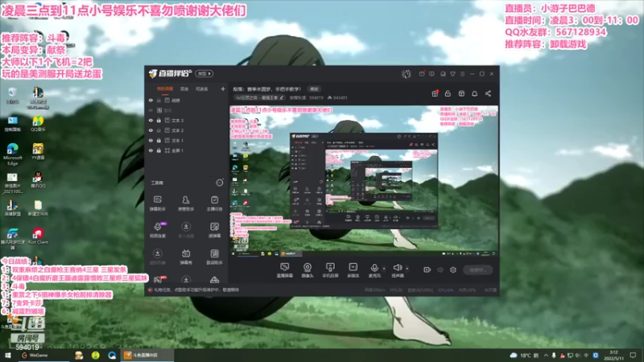Image resolution: width=644 pixels, height=362 pixels.
Task: Toggle the lock on 文本 1 layer
Action: (x=159, y=140)
